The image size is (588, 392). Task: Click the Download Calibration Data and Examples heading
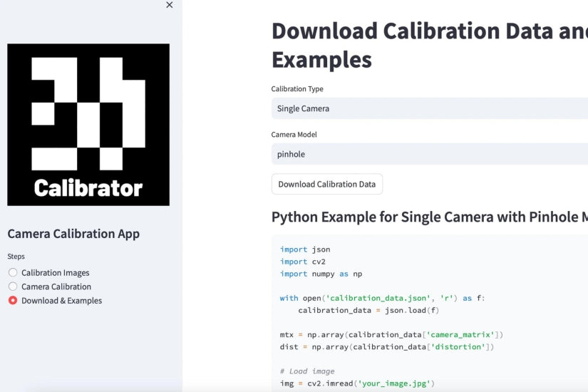click(429, 44)
